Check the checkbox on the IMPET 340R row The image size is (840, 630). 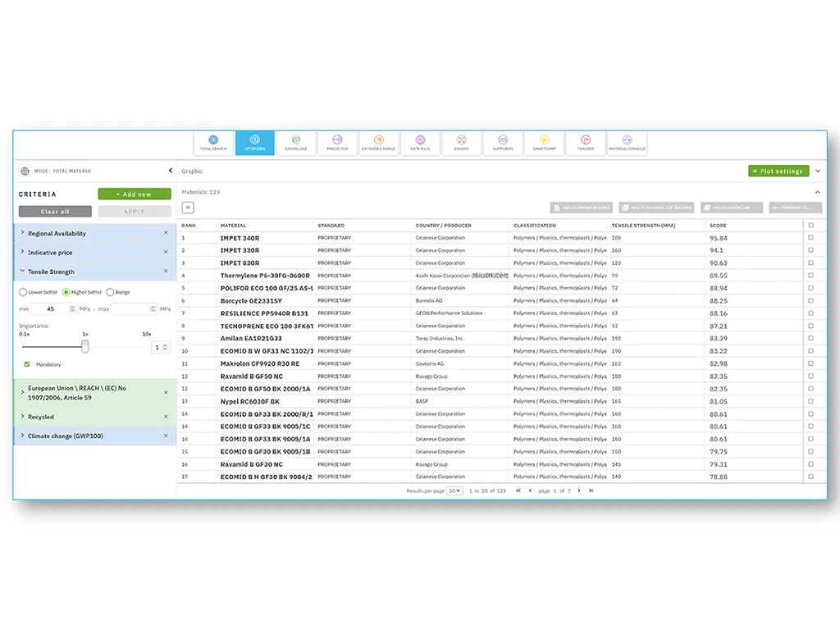click(809, 237)
